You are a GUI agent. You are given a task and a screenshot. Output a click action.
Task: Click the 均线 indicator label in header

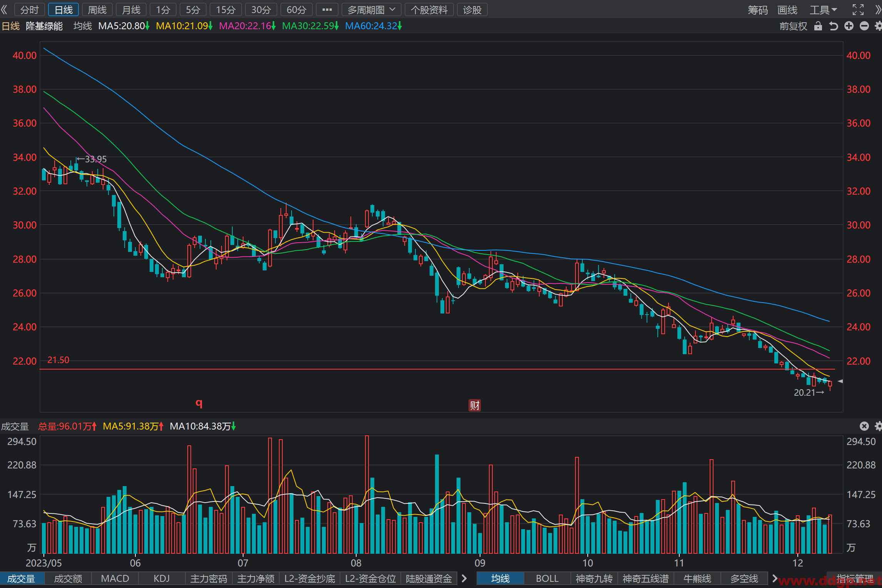(83, 26)
